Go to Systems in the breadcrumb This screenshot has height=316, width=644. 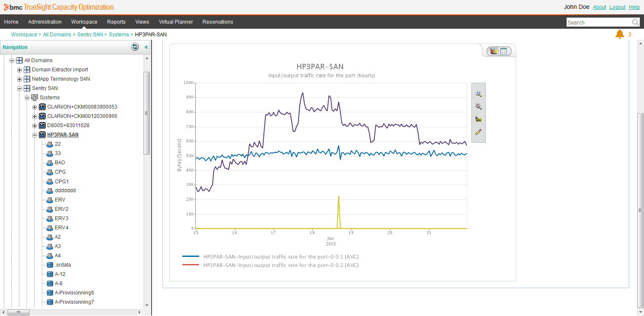pyautogui.click(x=119, y=35)
